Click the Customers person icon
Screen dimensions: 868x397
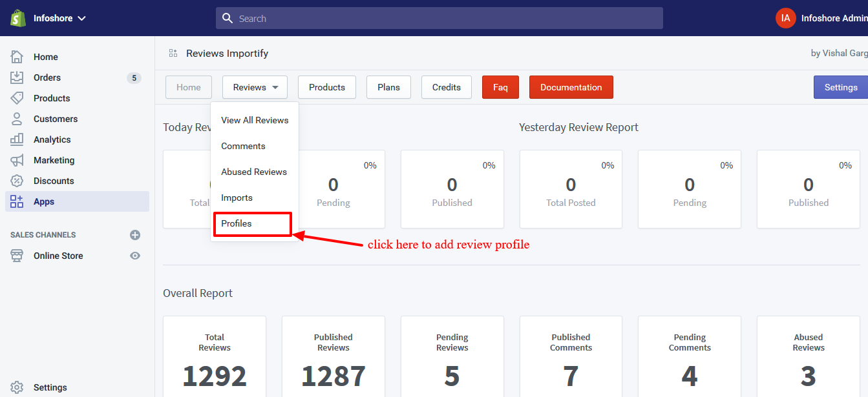[17, 119]
